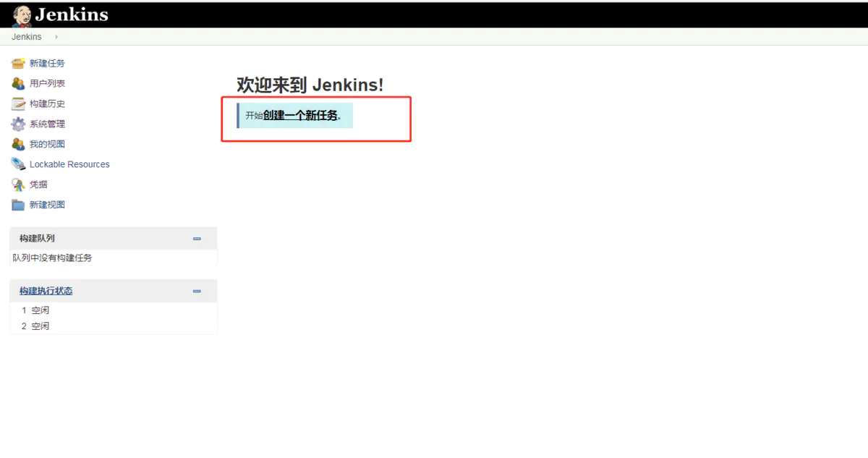The height and width of the screenshot is (458, 868).
Task: Click the 系统管理 gear icon
Action: (18, 124)
